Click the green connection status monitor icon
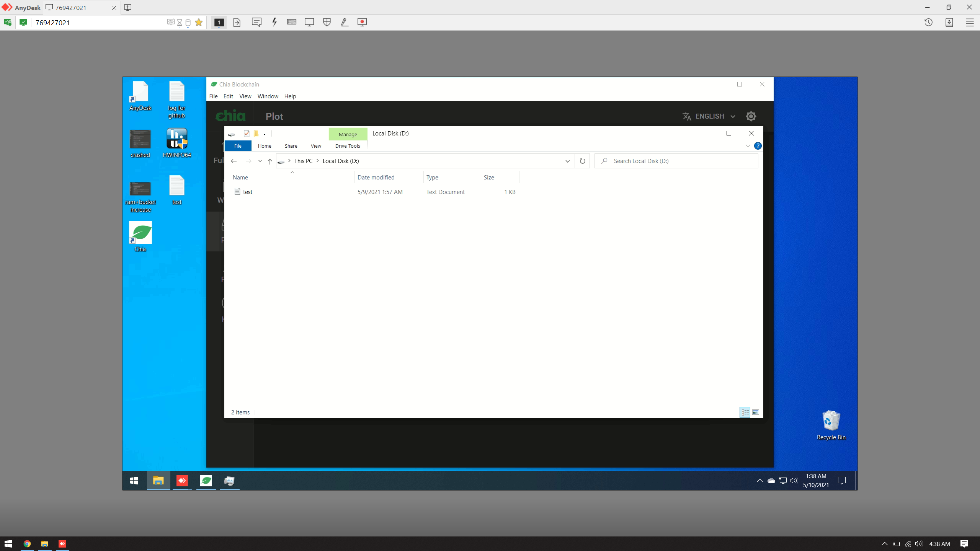Screen dimensions: 980x551 [23, 22]
